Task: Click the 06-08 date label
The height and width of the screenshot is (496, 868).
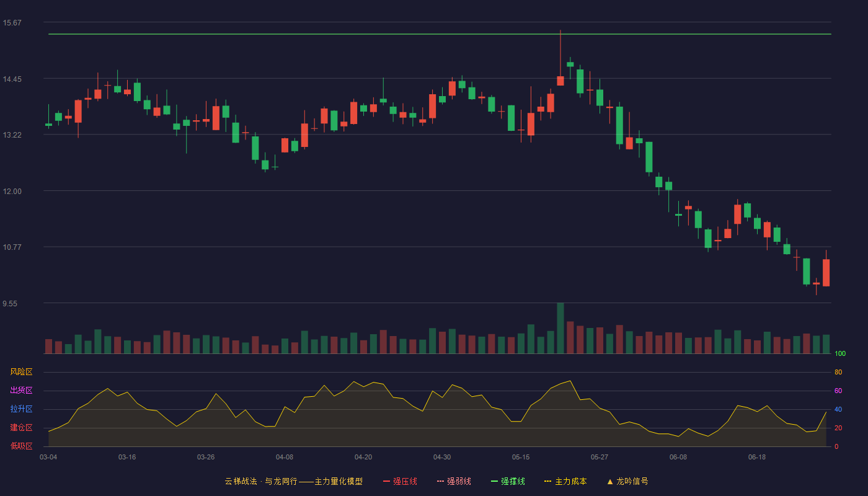Action: 678,457
